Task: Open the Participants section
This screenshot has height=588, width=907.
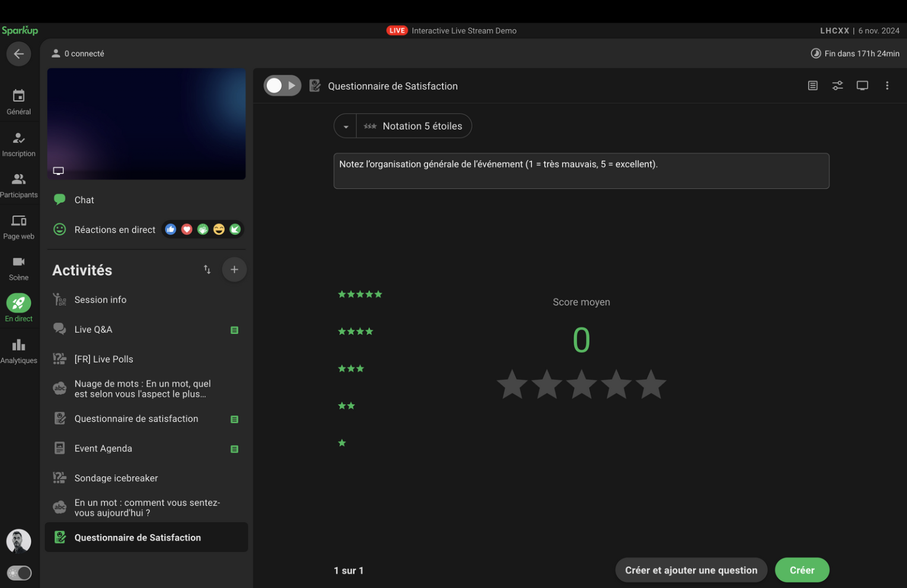Action: [x=19, y=185]
